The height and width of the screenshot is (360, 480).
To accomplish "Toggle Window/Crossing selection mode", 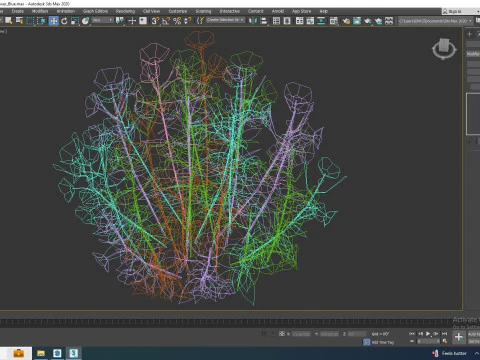I will point(41,21).
